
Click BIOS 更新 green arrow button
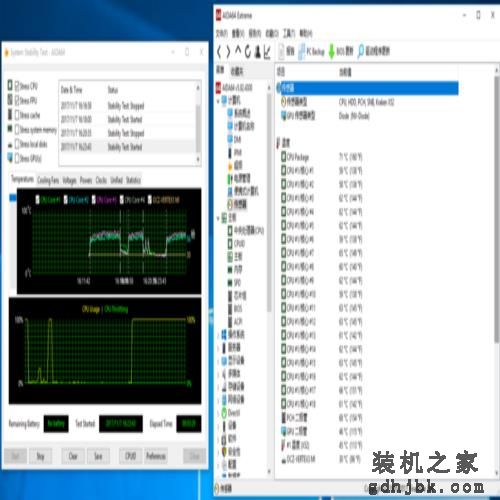(x=341, y=51)
